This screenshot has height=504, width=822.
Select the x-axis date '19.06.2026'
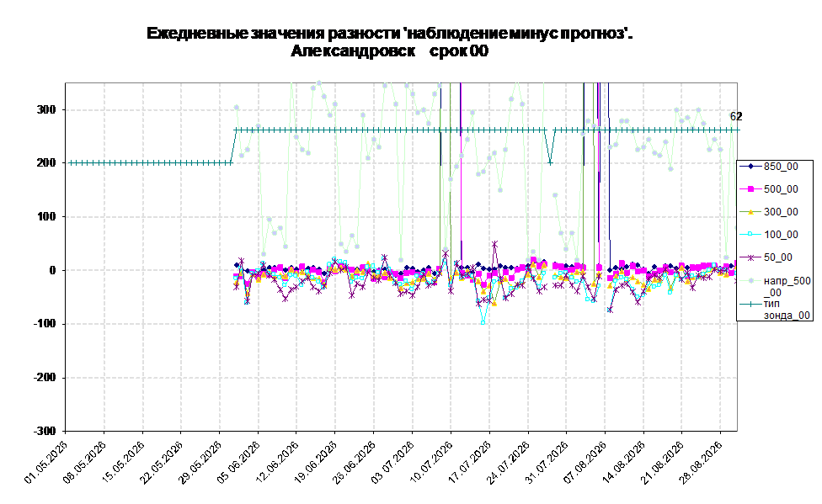(316, 462)
